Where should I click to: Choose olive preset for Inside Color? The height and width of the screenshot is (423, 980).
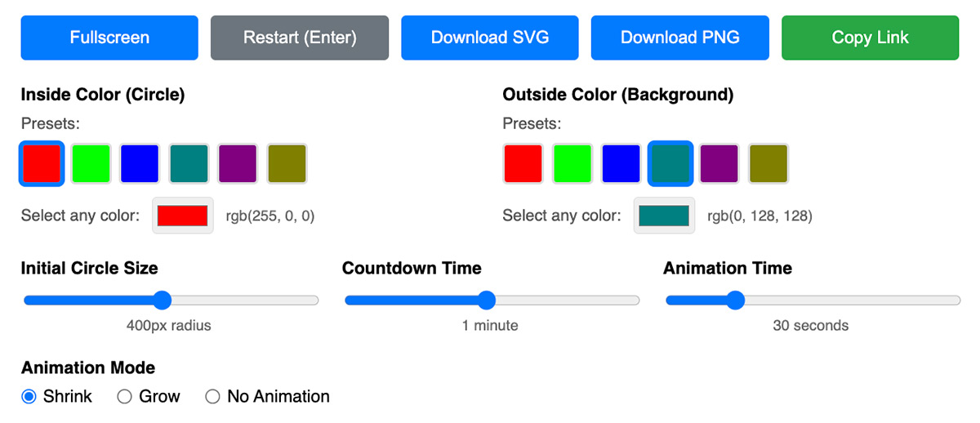pyautogui.click(x=287, y=163)
